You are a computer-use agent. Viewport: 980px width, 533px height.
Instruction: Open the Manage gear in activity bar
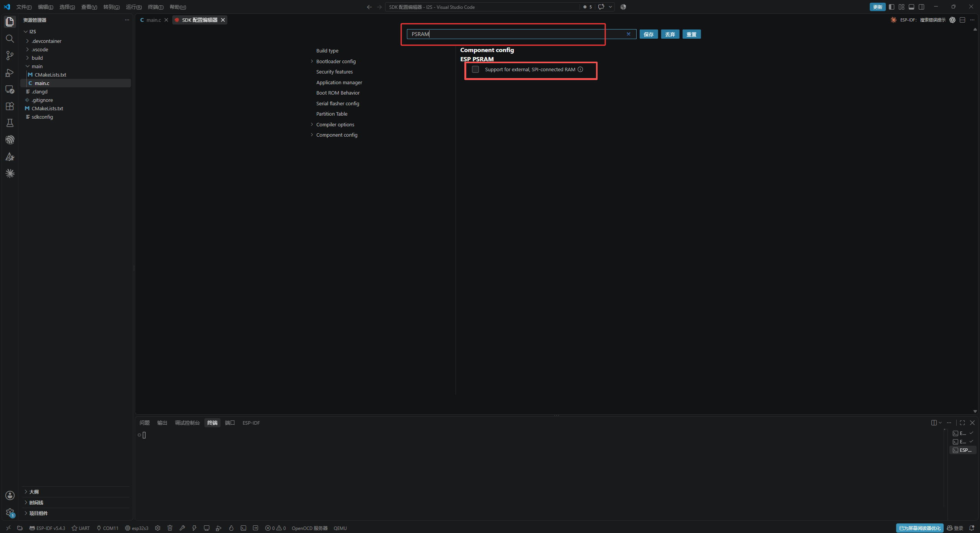tap(10, 512)
